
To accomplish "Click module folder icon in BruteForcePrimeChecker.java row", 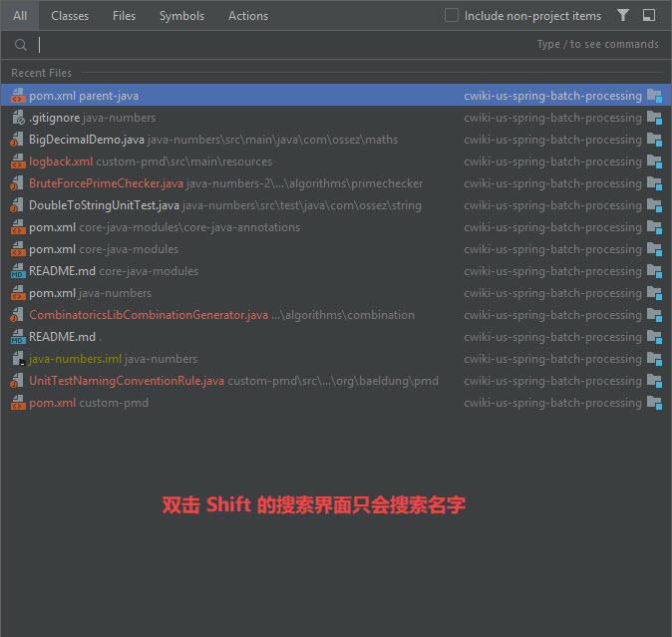I will pos(654,183).
